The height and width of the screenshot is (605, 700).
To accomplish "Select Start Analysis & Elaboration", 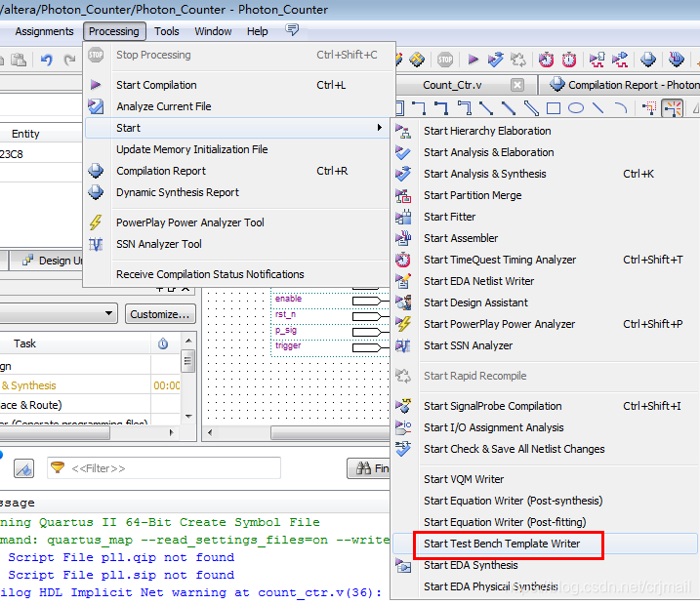I will click(x=545, y=152).
